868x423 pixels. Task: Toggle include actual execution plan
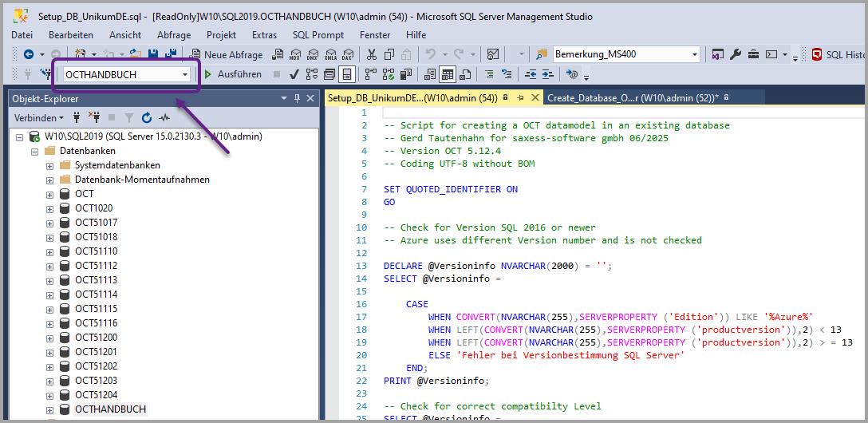tap(370, 74)
